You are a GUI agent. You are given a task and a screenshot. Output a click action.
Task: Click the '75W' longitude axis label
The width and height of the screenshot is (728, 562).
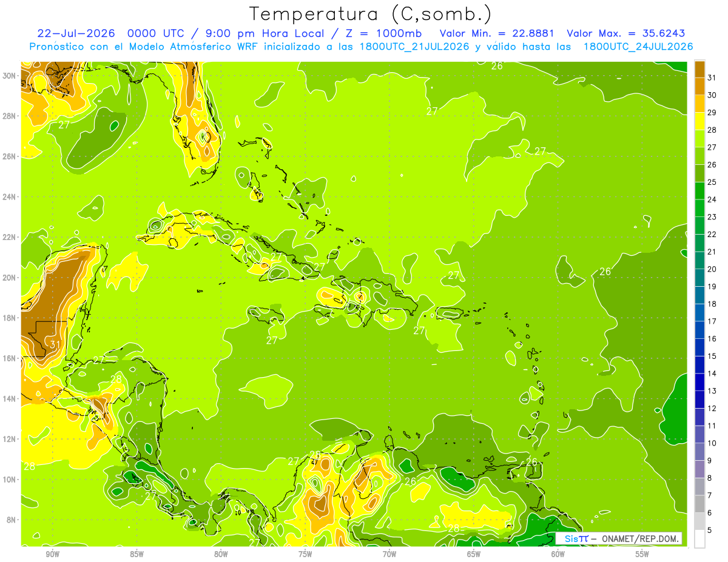pos(305,554)
